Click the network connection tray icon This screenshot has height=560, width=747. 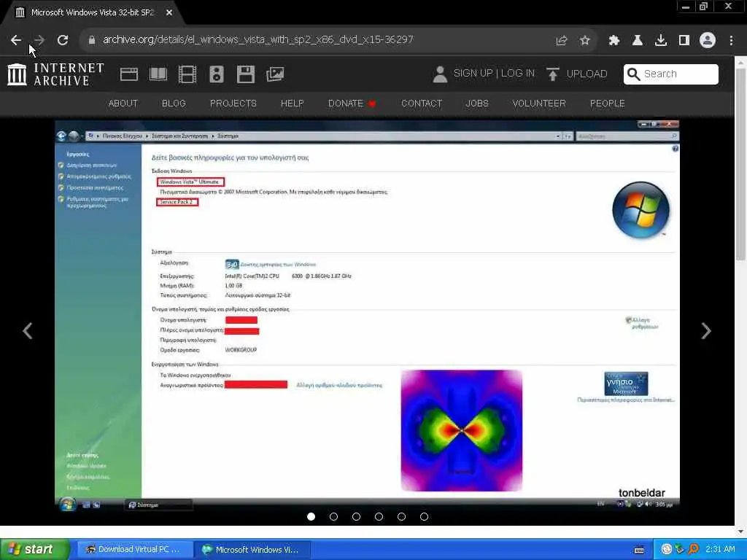pos(680,550)
